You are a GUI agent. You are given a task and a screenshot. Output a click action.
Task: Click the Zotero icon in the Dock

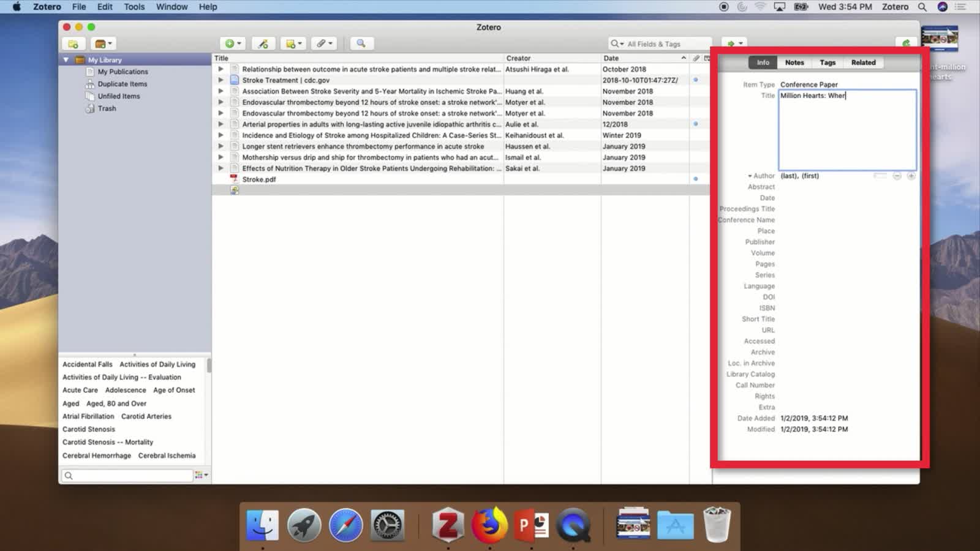pyautogui.click(x=448, y=525)
